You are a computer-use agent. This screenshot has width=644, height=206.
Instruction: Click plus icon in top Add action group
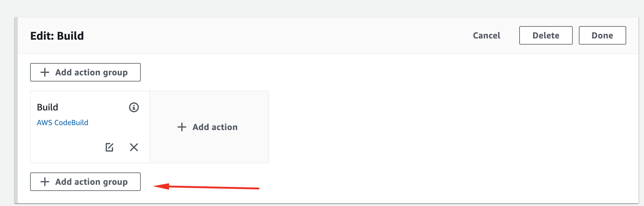(45, 72)
